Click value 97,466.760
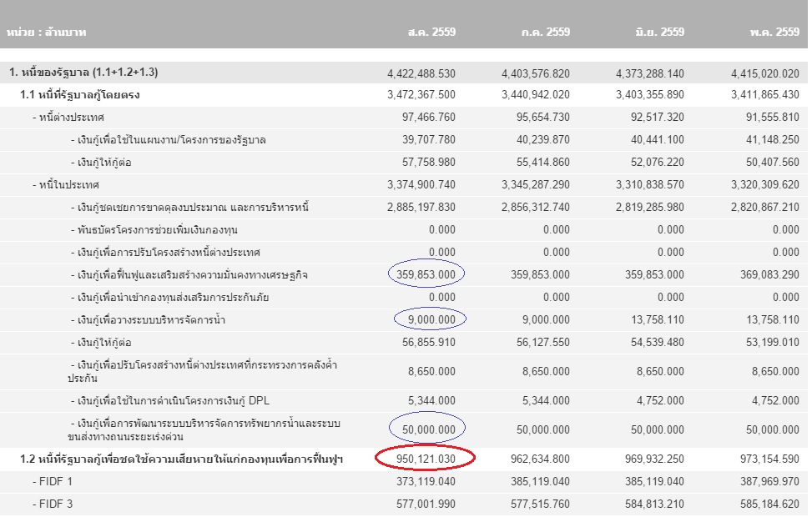The width and height of the screenshot is (812, 517). coord(428,117)
